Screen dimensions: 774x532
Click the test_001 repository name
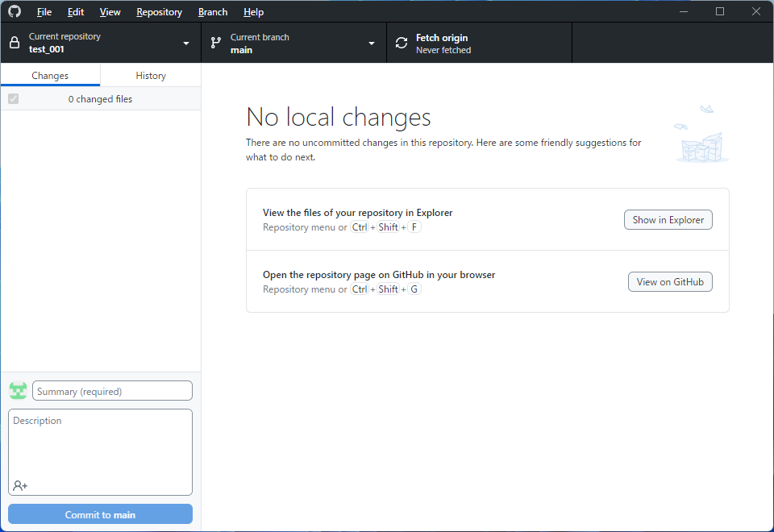click(x=47, y=49)
